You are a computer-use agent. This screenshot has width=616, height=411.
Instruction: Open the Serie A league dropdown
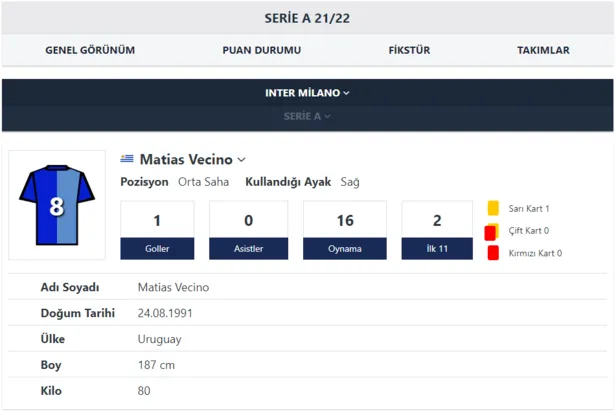(307, 117)
